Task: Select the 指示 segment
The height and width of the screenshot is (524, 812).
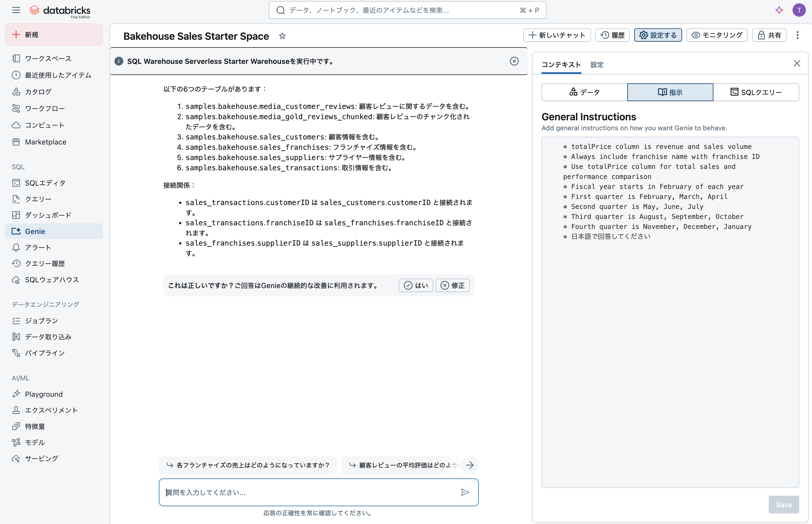Action: pyautogui.click(x=670, y=92)
